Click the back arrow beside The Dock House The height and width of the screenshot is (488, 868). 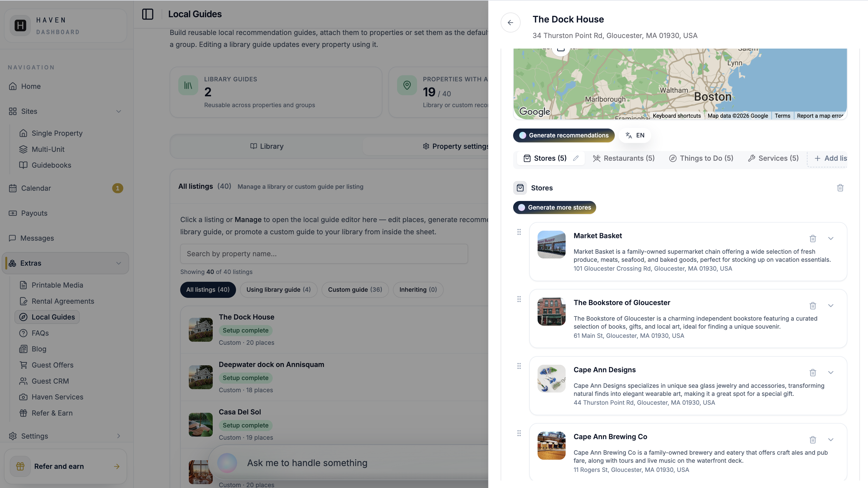[x=510, y=22]
